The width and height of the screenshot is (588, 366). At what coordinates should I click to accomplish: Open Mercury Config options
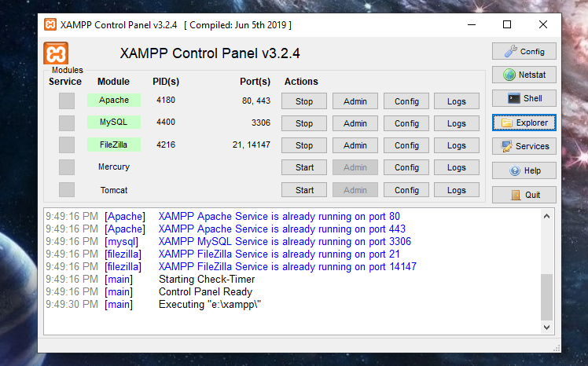(x=406, y=167)
